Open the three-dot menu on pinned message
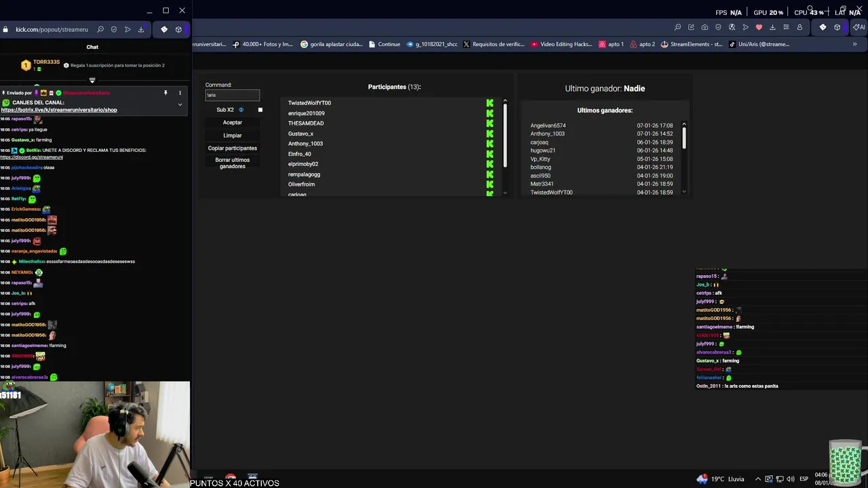The height and width of the screenshot is (488, 868). [180, 93]
